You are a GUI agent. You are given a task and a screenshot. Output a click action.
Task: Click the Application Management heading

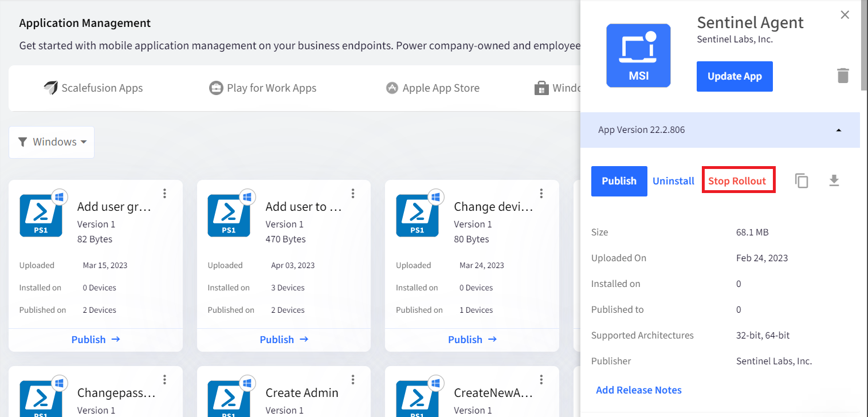(85, 23)
